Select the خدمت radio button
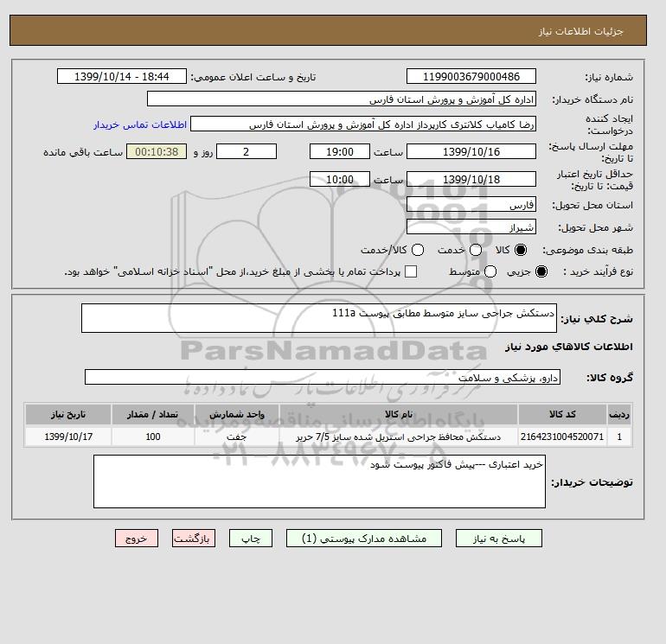Viewport: 666px width, 644px height. (476, 250)
